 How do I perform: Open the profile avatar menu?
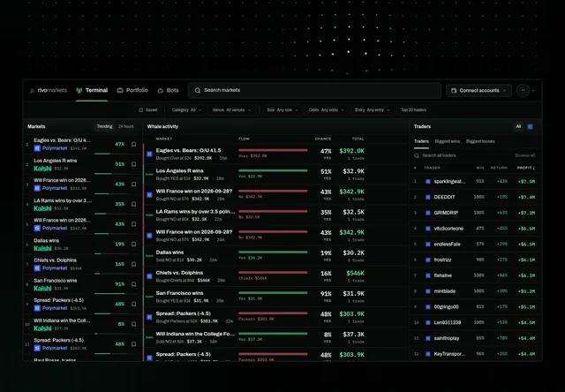[523, 90]
